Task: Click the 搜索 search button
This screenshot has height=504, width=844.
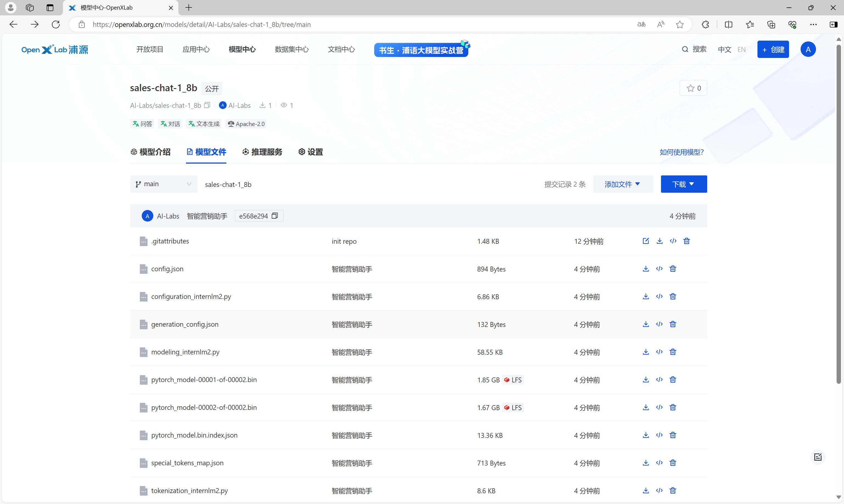Action: [694, 50]
